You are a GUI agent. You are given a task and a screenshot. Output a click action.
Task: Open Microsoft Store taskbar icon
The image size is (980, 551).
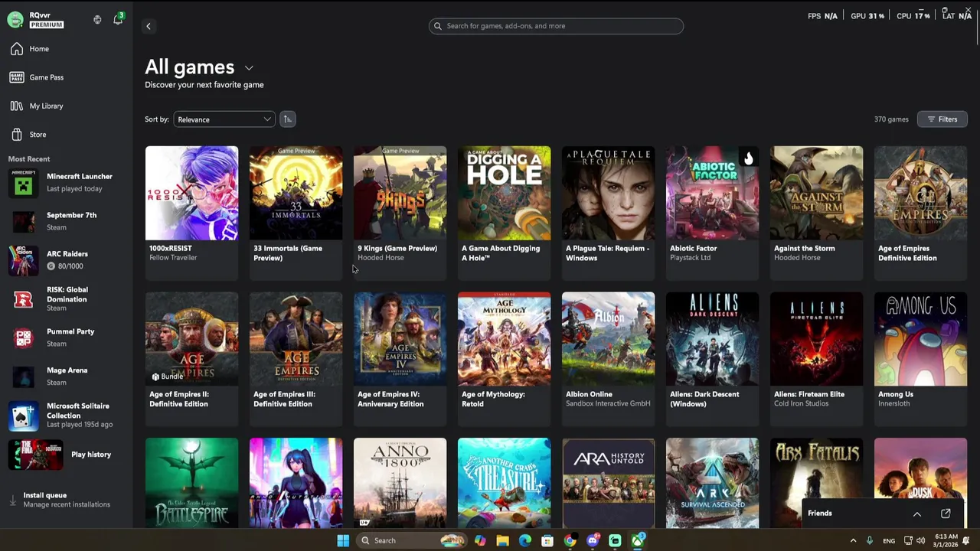pos(547,540)
